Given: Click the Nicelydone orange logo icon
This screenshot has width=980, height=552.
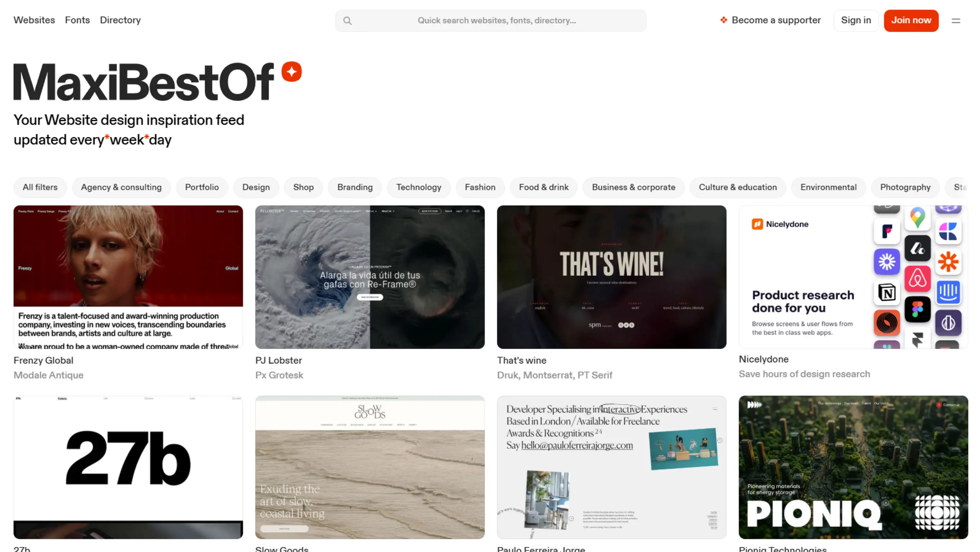Looking at the screenshot, I should pos(758,224).
